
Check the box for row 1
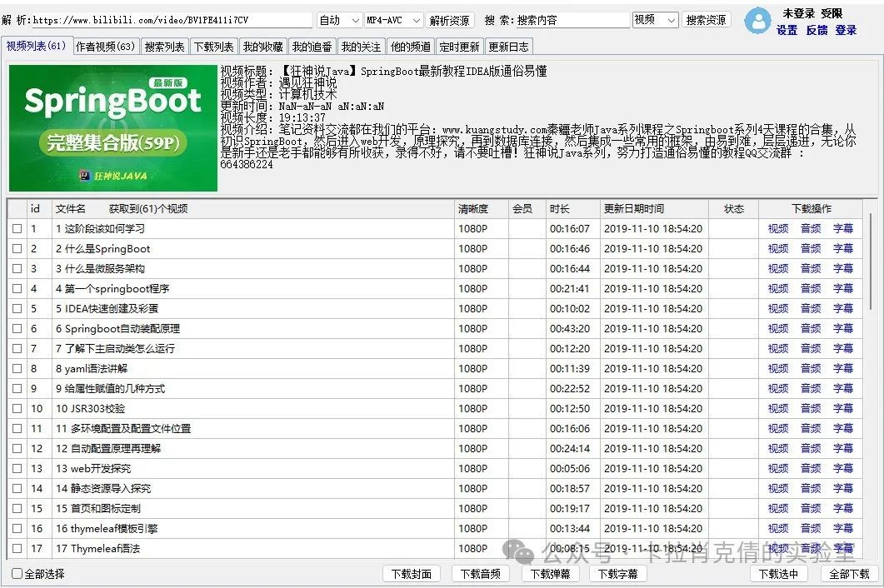[17, 229]
